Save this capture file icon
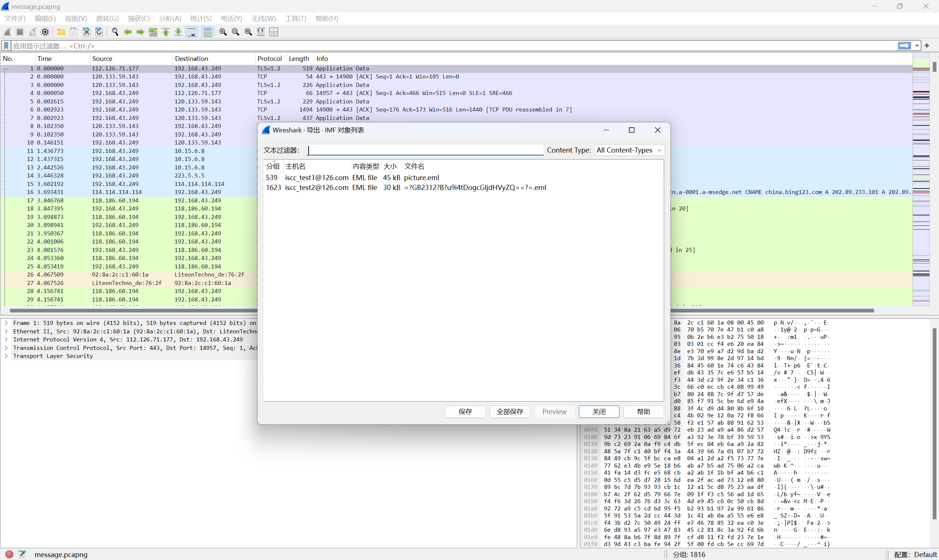Viewport: 939px width, 560px height. (x=74, y=32)
